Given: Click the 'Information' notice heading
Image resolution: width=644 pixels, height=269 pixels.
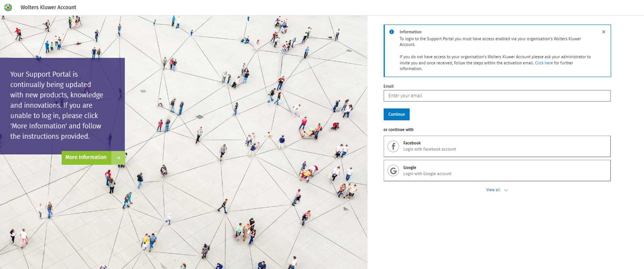Looking at the screenshot, I should (410, 32).
